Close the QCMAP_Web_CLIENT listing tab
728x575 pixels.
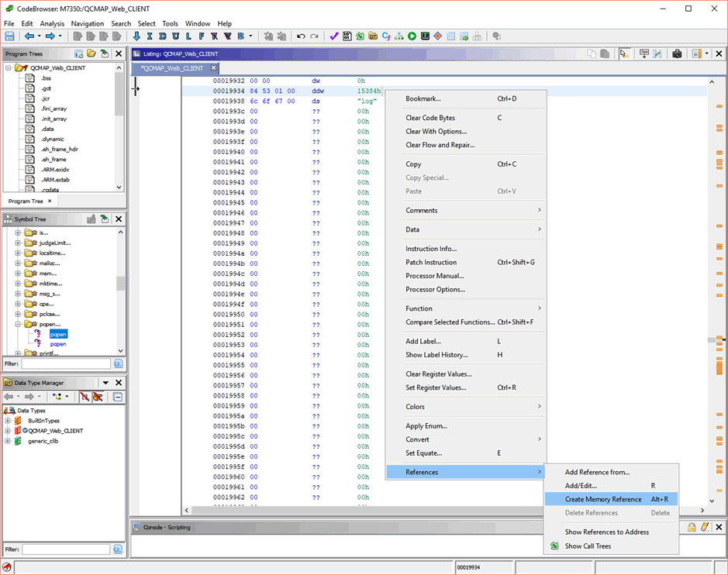(x=214, y=68)
